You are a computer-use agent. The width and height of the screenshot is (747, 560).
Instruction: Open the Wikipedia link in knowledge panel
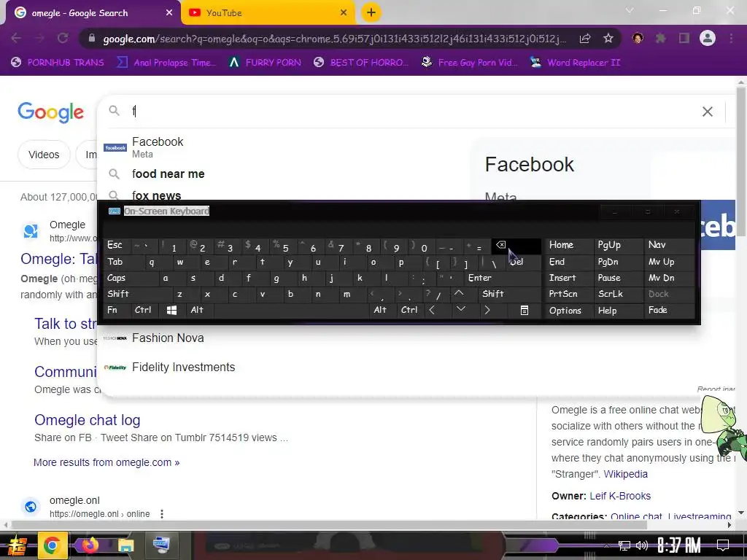[x=625, y=474]
